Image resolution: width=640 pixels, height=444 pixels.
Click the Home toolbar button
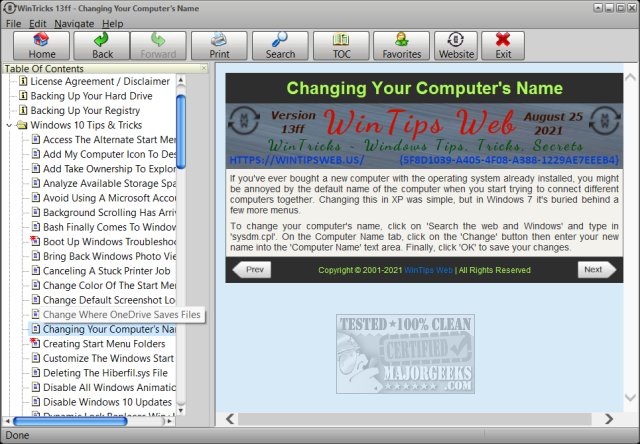(41, 46)
